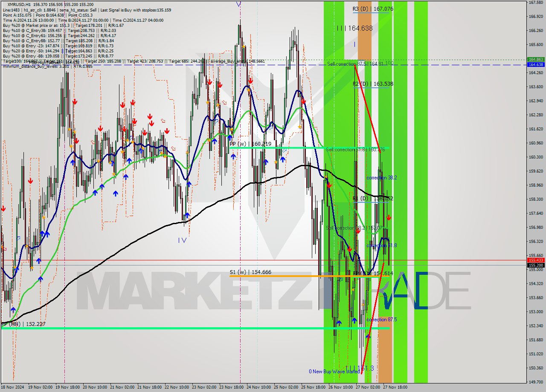This screenshot has width=546, height=392.
Task: Click the blue 'V' wave marker at top
Action: pyautogui.click(x=238, y=4)
